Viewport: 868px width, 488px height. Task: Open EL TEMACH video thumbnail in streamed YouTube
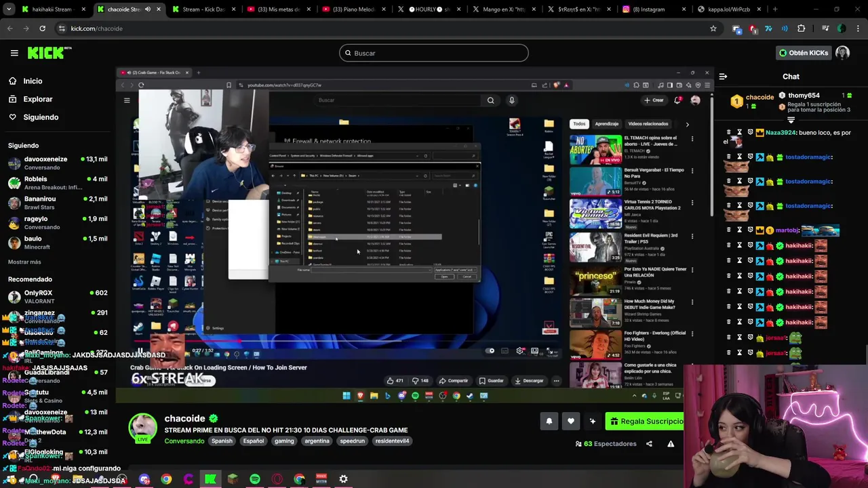[595, 150]
